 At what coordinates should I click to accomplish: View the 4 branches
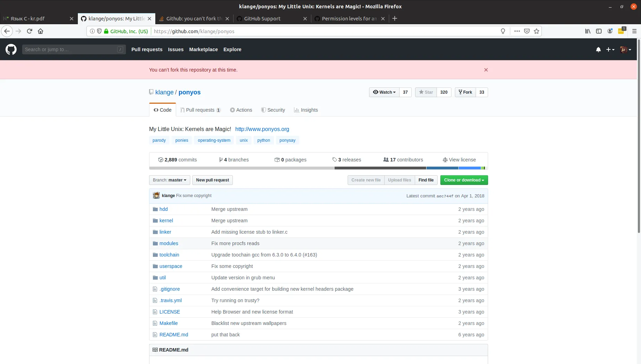234,160
